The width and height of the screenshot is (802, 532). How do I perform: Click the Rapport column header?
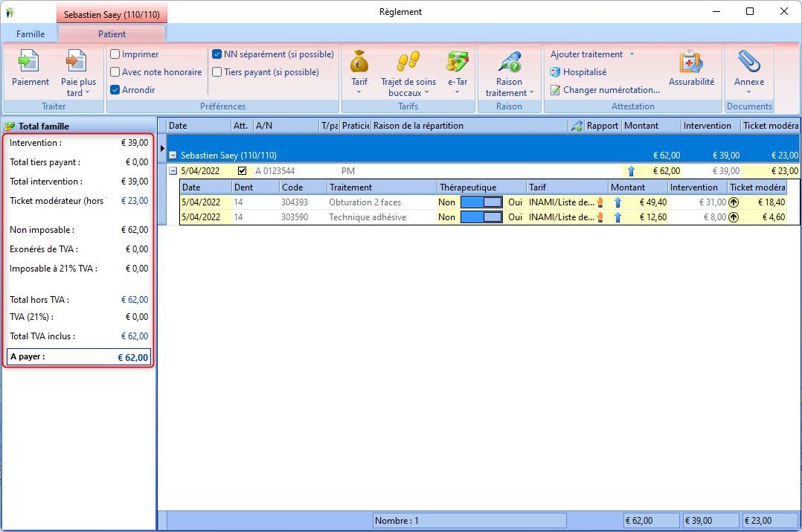point(603,126)
